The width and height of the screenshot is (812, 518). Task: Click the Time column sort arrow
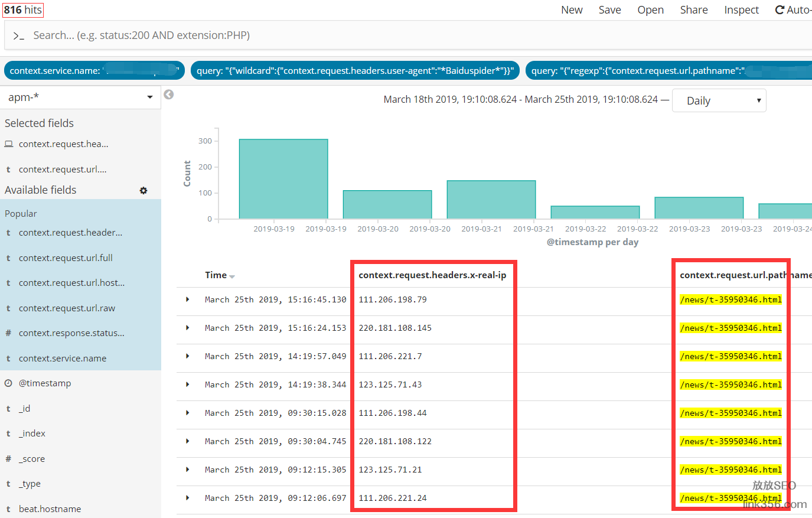click(232, 276)
